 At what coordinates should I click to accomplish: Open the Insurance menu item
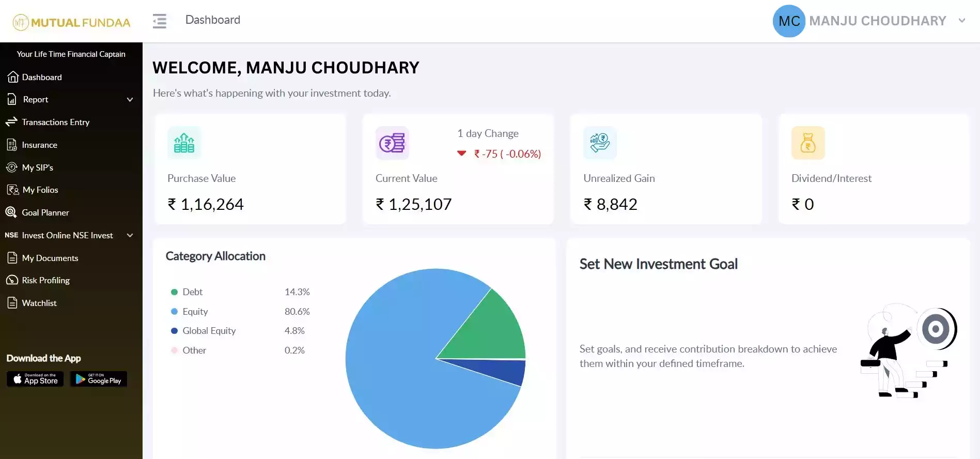coord(39,145)
